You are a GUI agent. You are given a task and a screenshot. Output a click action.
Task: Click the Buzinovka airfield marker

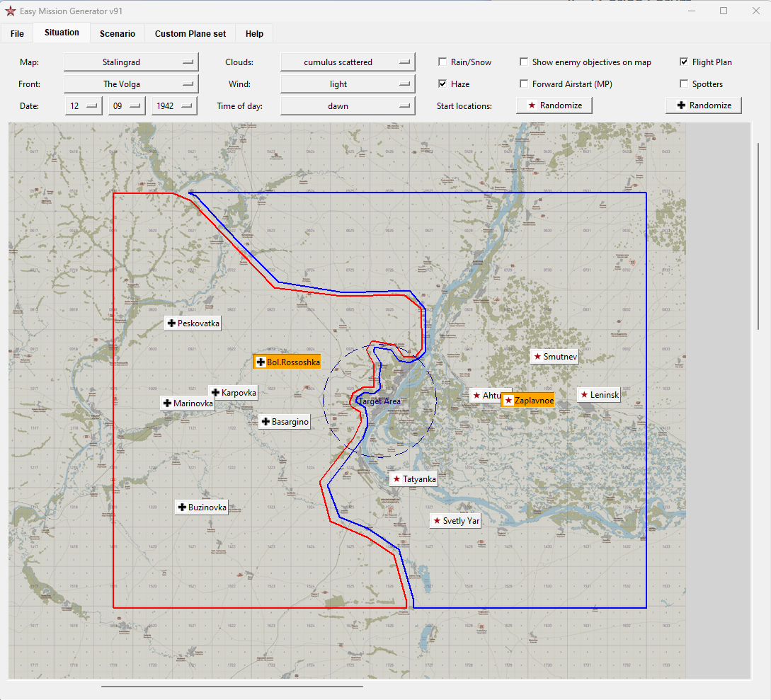[202, 507]
